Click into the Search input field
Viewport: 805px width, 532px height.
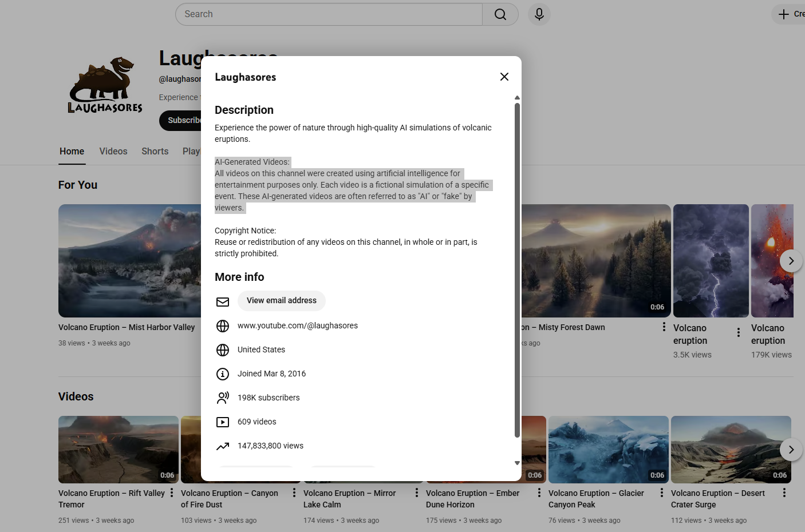click(329, 14)
